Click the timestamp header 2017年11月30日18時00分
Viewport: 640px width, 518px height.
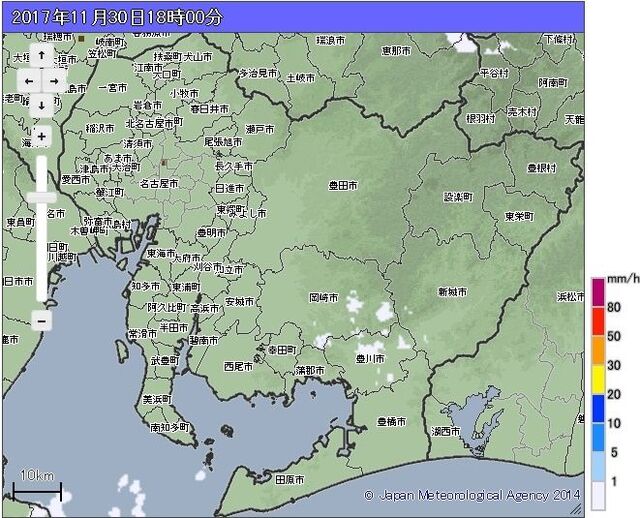pyautogui.click(x=117, y=17)
